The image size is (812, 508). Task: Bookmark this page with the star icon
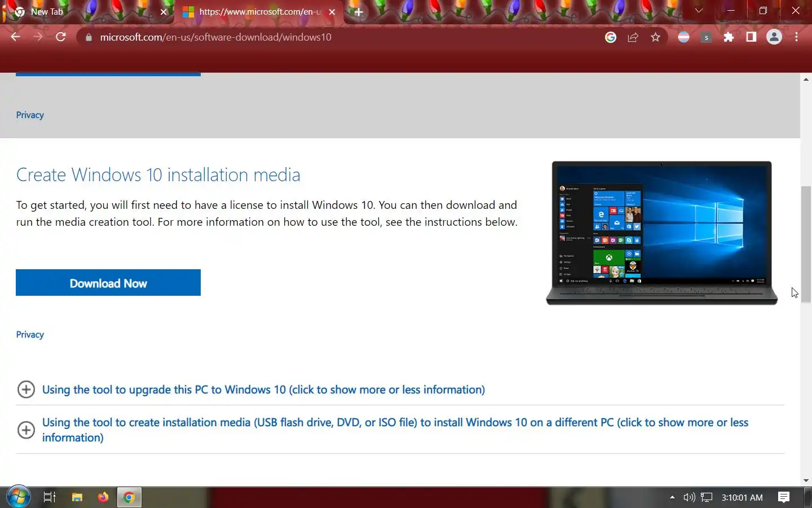pyautogui.click(x=655, y=37)
